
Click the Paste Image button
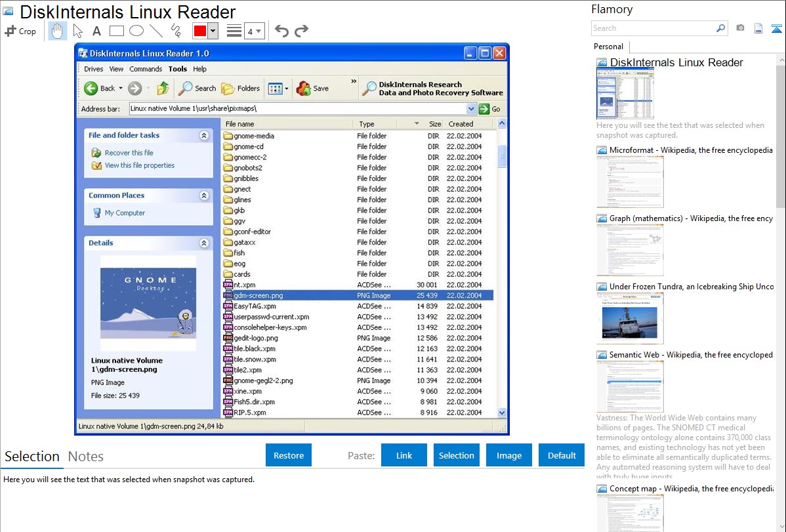tap(508, 455)
